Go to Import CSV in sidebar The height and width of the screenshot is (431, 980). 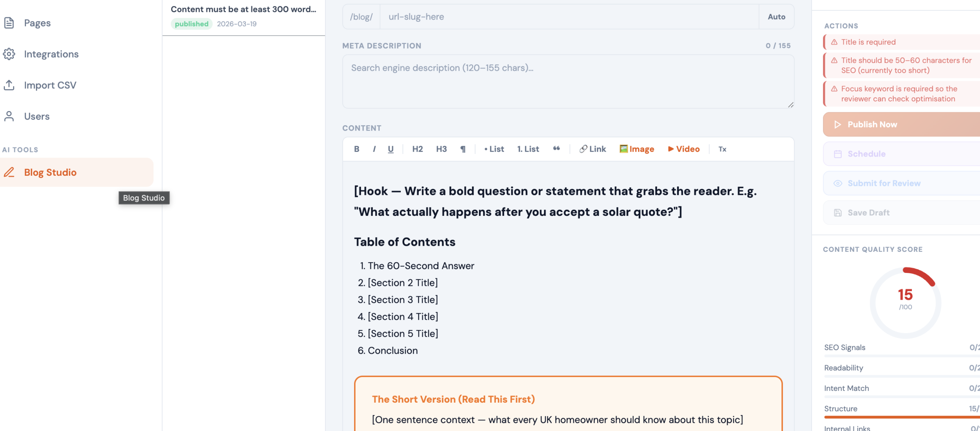[x=50, y=85]
